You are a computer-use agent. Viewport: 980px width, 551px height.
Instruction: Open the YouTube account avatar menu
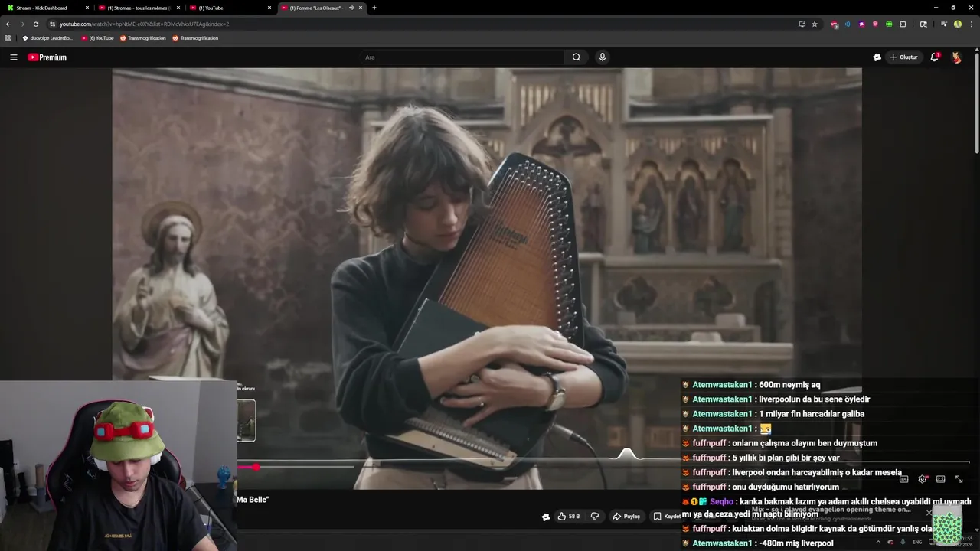tap(956, 57)
